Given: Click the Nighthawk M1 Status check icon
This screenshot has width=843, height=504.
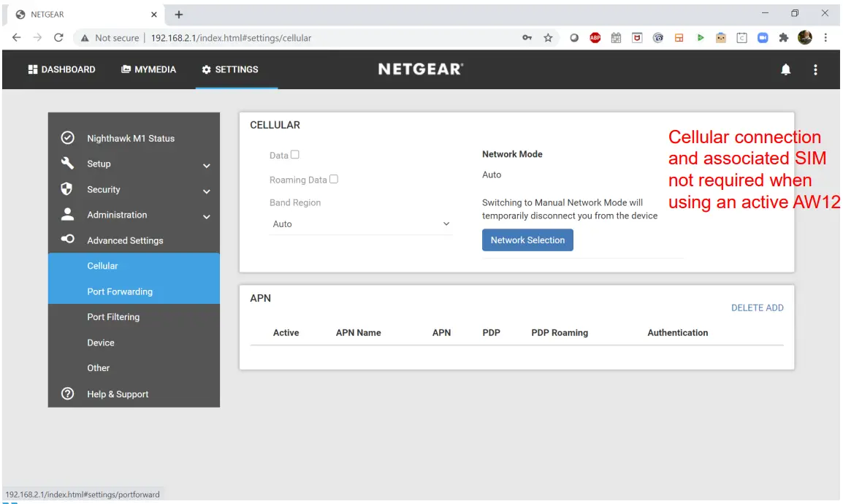Looking at the screenshot, I should pos(67,137).
